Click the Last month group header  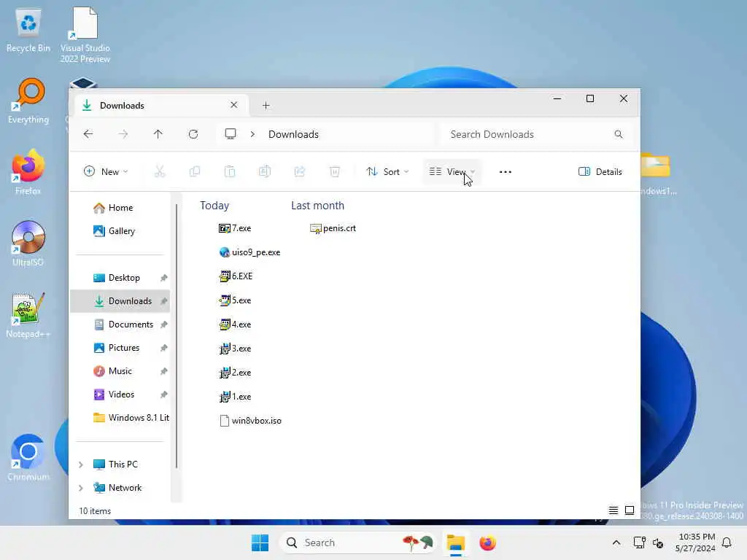coord(318,205)
